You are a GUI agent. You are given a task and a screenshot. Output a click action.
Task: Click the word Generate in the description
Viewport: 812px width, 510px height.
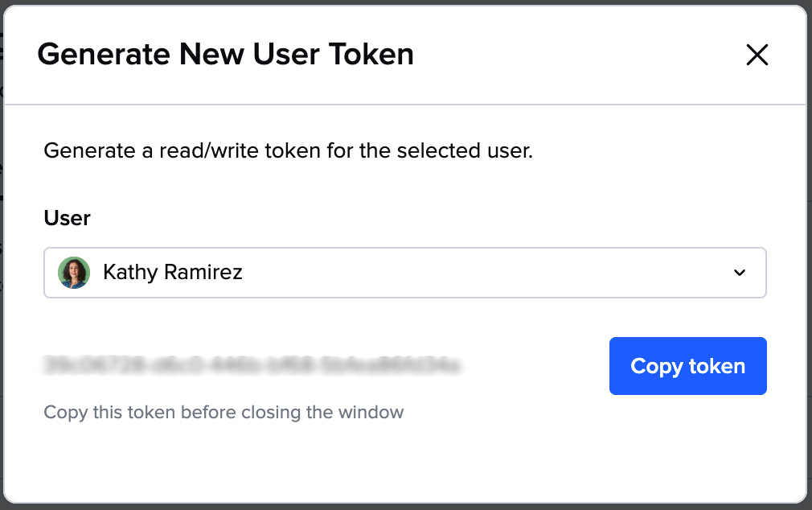coord(89,150)
